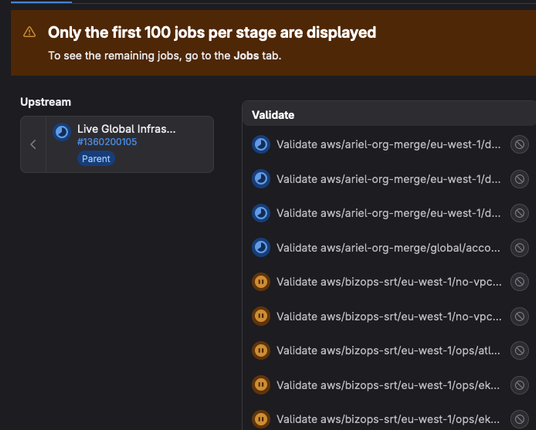Click the Validate stage header

coord(273,115)
